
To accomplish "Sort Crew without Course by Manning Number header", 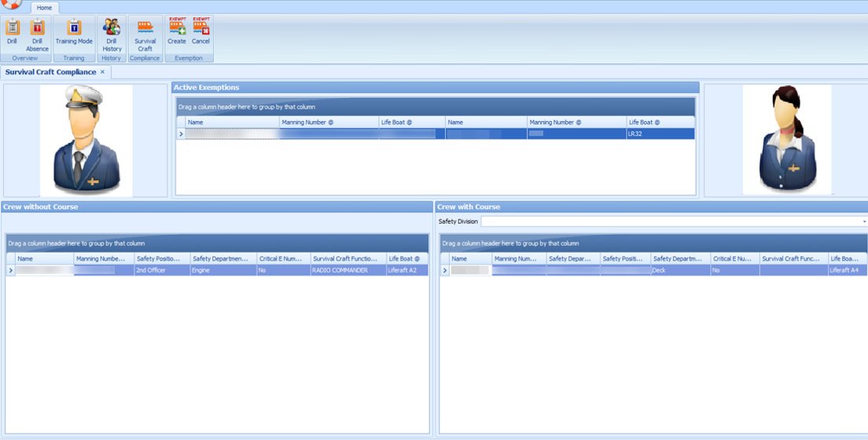I will click(x=104, y=259).
